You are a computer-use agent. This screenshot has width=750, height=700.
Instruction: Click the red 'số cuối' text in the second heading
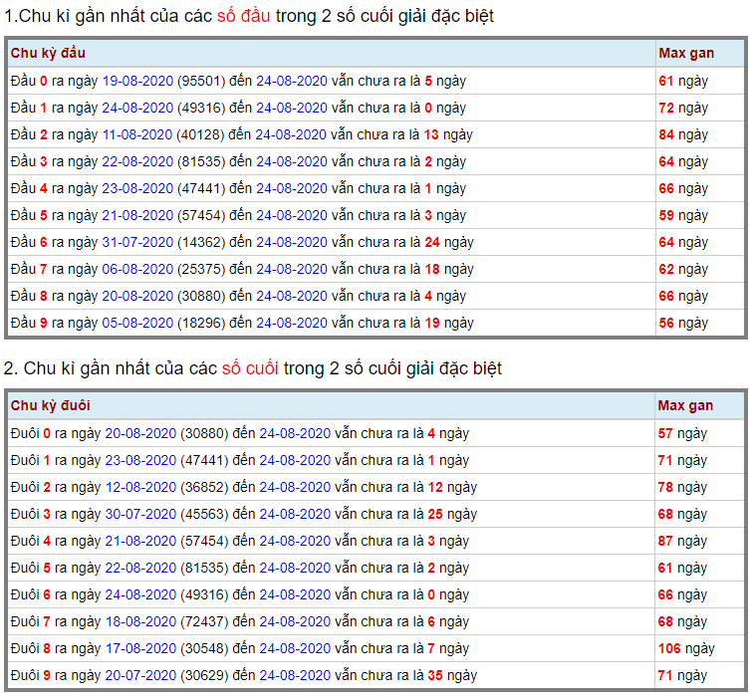tap(250, 368)
